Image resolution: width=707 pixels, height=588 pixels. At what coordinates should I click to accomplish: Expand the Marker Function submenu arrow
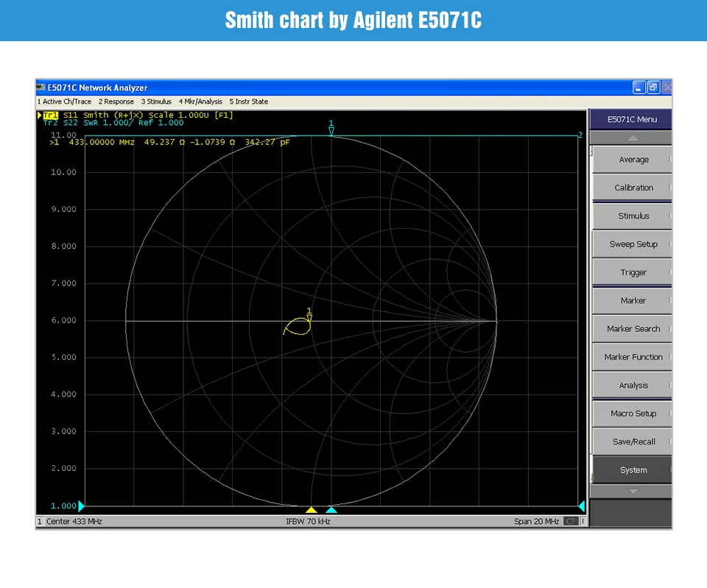(671, 357)
